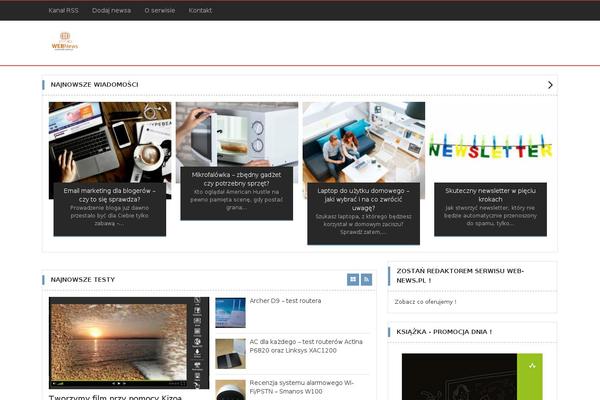Open the Laptop do użytku domowego article
The width and height of the screenshot is (600, 400).
[363, 194]
